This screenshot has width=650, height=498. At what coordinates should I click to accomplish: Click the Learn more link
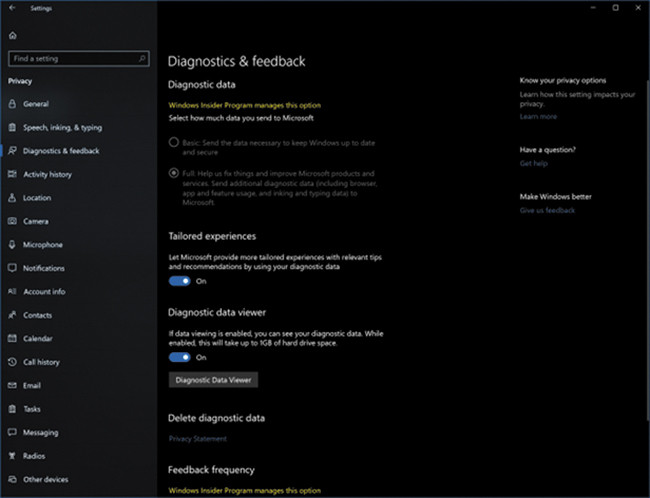coord(538,117)
